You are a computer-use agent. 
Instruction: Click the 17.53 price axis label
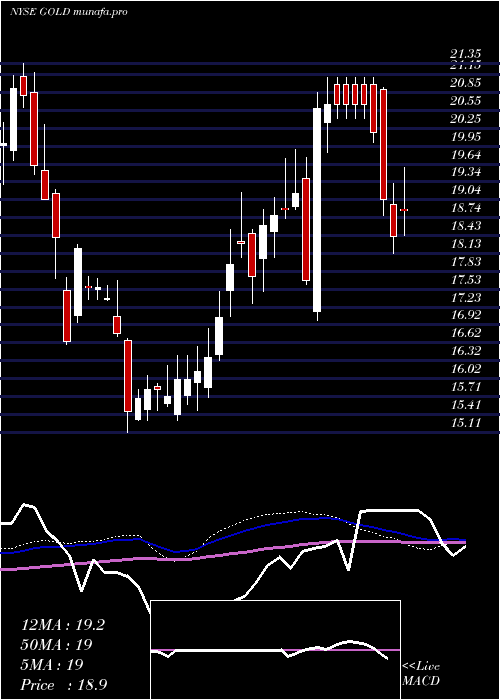466,279
